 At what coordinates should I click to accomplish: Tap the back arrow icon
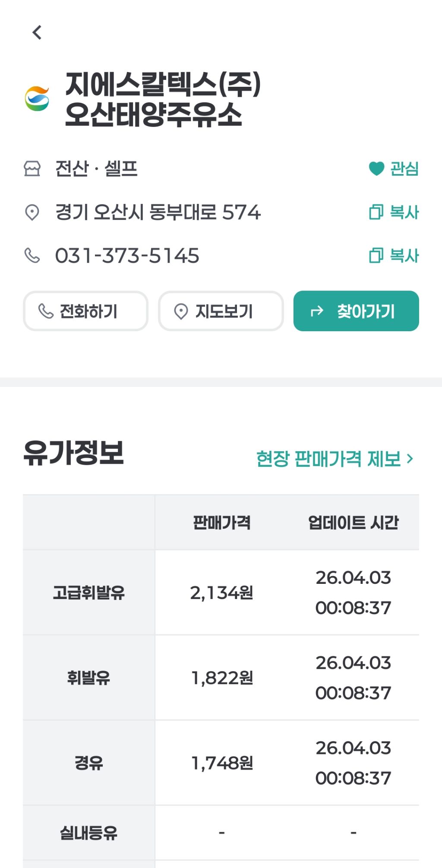37,32
